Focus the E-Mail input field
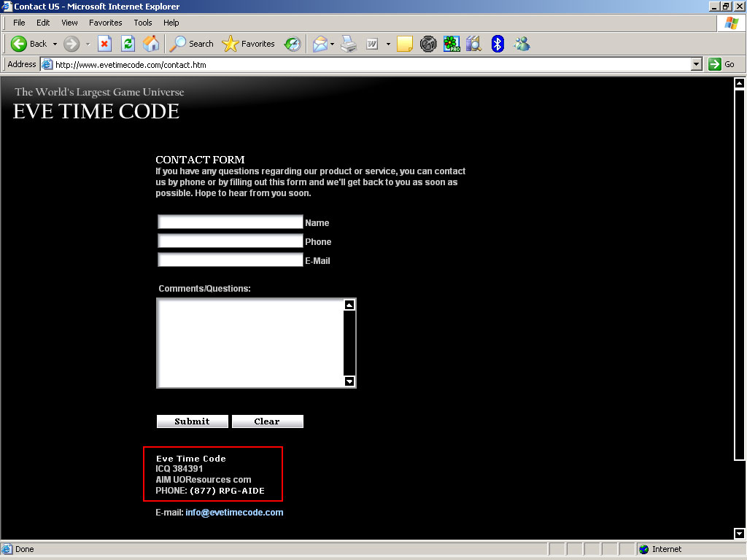 [x=230, y=260]
